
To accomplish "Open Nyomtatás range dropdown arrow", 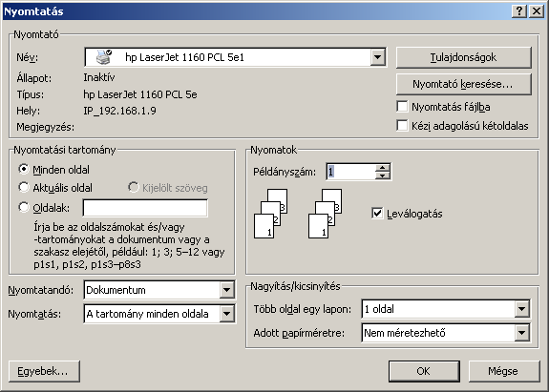I will (227, 314).
